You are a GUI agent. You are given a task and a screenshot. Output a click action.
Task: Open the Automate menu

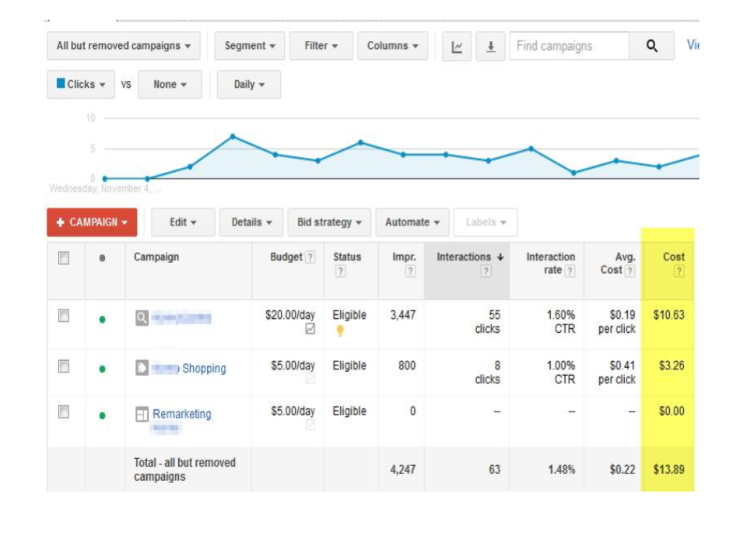click(412, 222)
